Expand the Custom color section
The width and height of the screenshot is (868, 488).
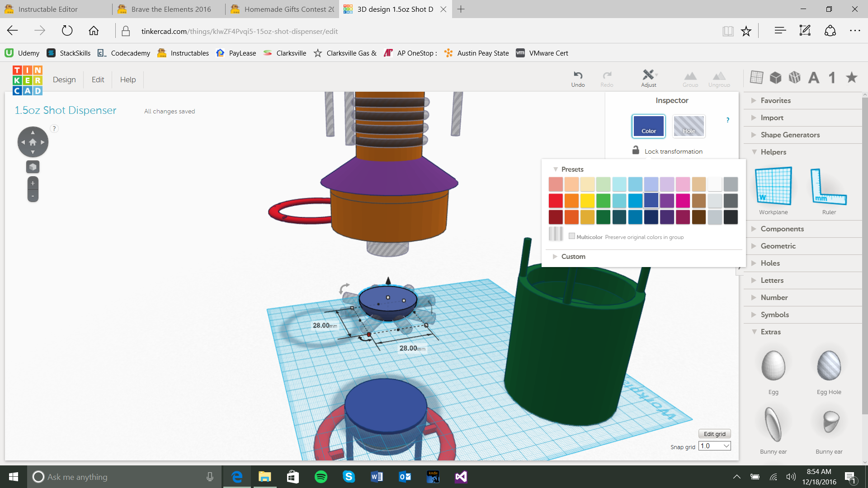pos(573,257)
